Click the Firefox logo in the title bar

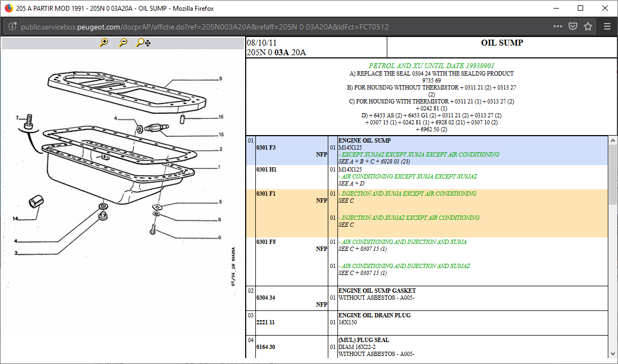tap(9, 8)
